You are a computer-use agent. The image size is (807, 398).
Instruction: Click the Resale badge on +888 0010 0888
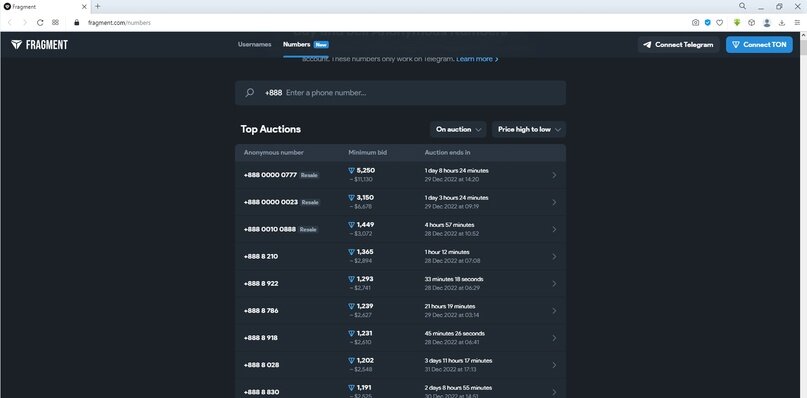(x=308, y=230)
